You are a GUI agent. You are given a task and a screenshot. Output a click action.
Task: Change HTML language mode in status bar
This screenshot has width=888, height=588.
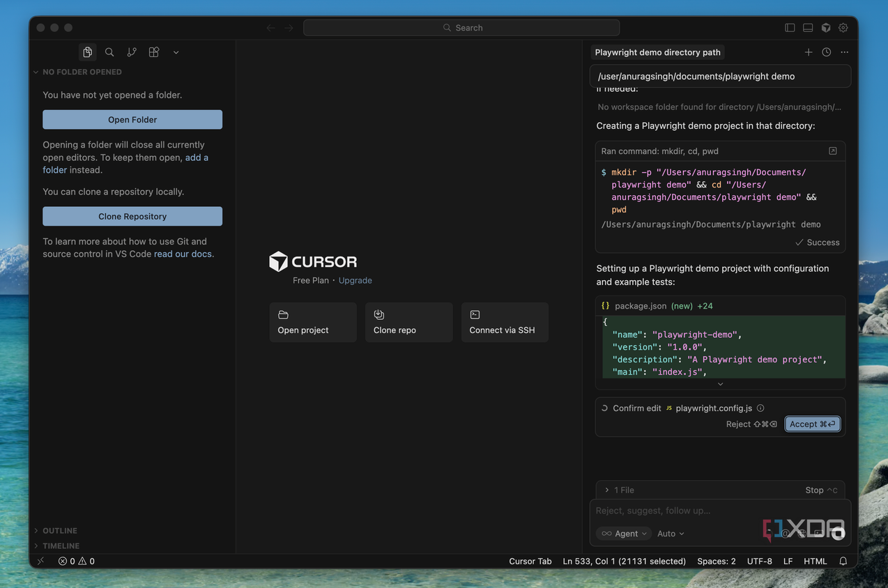(816, 561)
